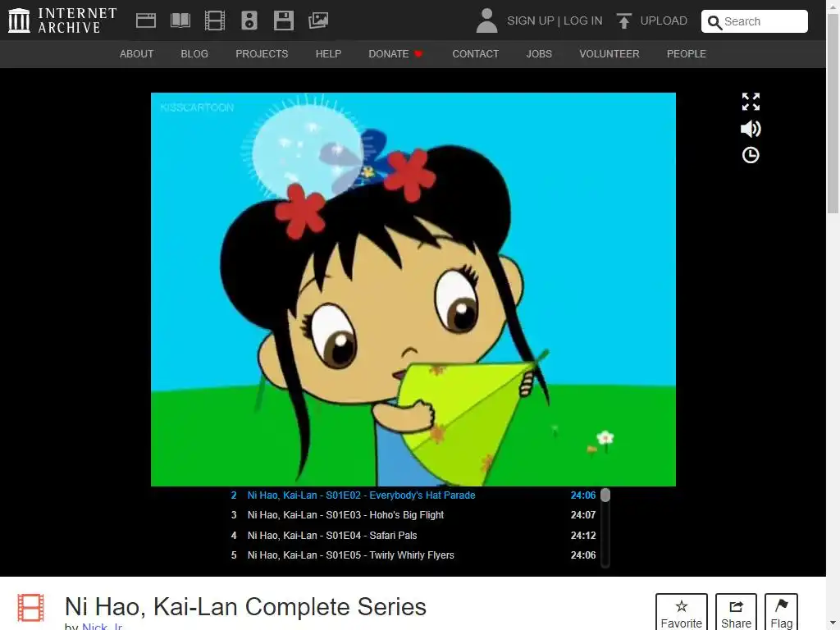Click the video player frame

tap(413, 290)
